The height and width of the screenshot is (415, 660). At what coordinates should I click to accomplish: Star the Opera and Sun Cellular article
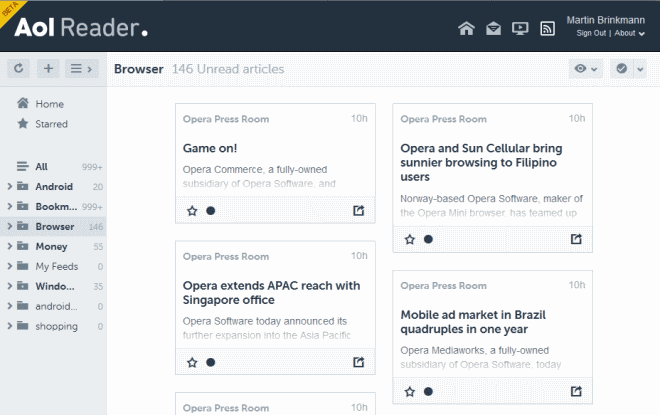click(409, 239)
